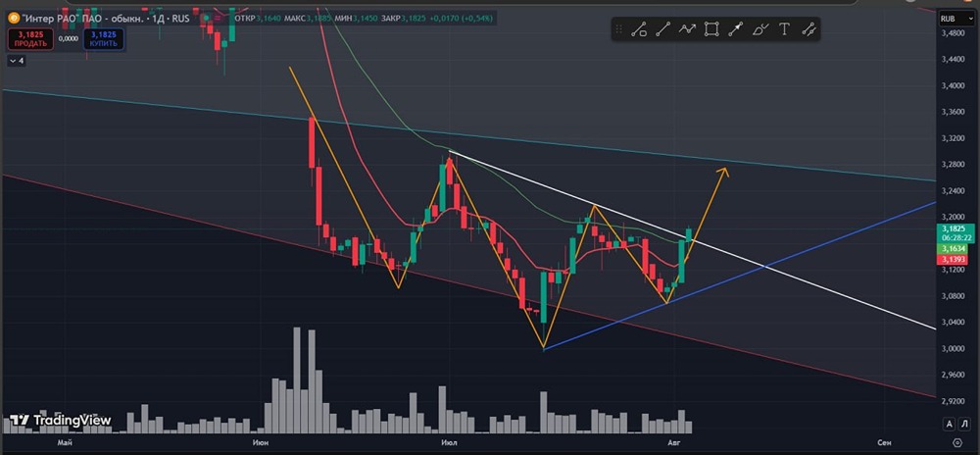Viewport: 980px width, 455px height.
Task: Toggle auto scale button A
Action: [949, 425]
